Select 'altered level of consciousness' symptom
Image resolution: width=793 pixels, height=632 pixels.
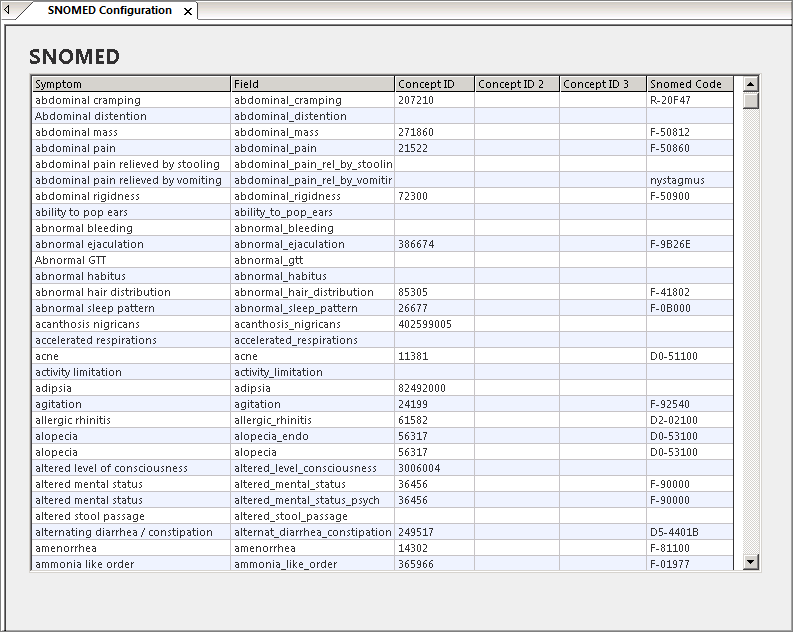pyautogui.click(x=131, y=469)
